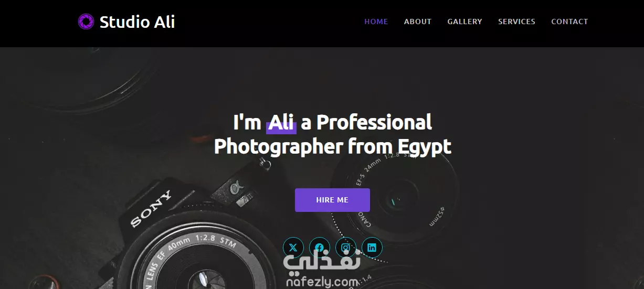The height and width of the screenshot is (289, 644).
Task: Click the nafezly.com watermark text
Action: click(x=322, y=282)
